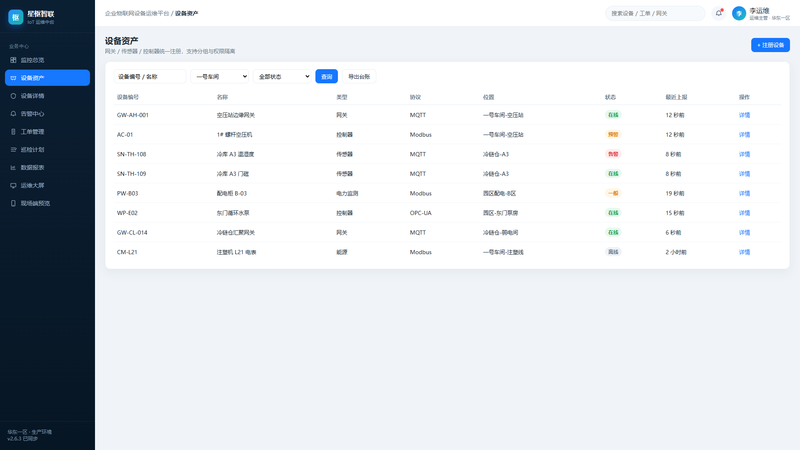Open 详情 link for SN-TH-108
Image resolution: width=800 pixels, height=450 pixels.
pos(744,154)
